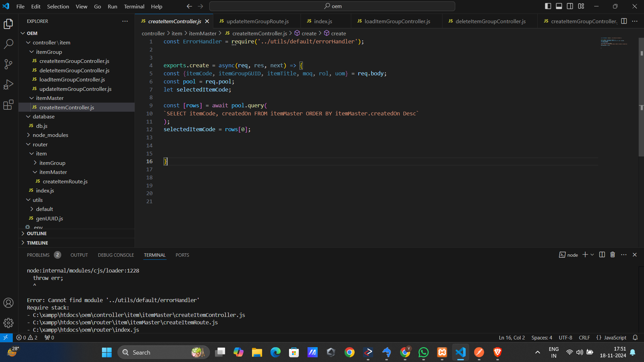Open WhatsApp from the taskbar
Viewport: 644px width, 362px height.
[x=423, y=352]
